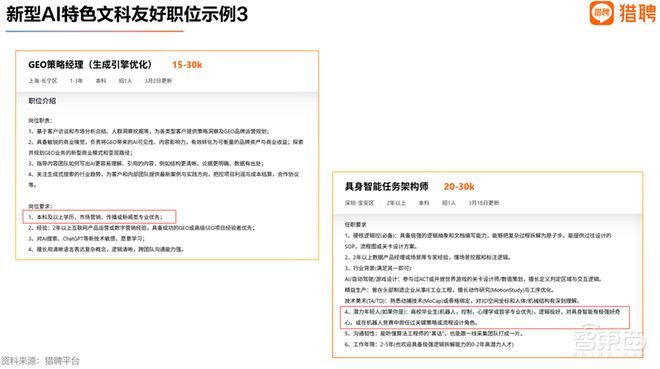Click the 智东西 watermark at bottom right

tap(609, 339)
